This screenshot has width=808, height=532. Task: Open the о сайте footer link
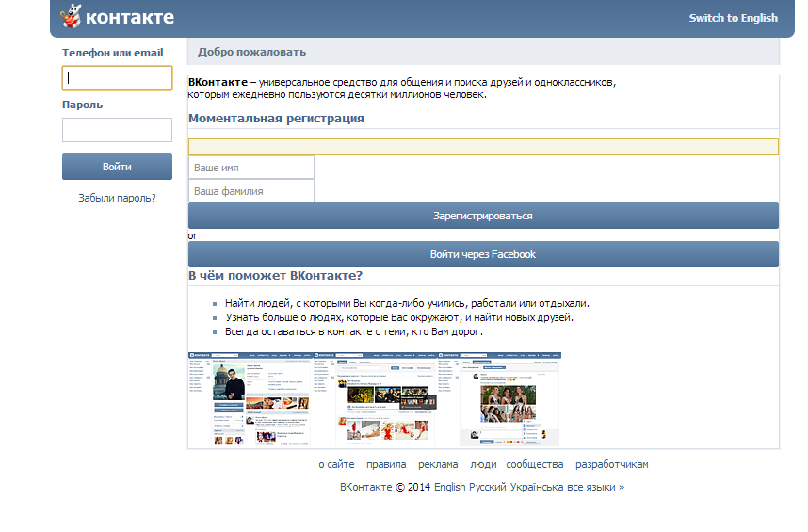(x=336, y=464)
